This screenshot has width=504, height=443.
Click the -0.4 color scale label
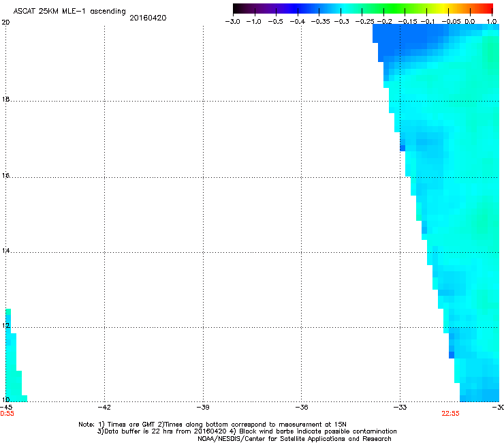coord(298,22)
